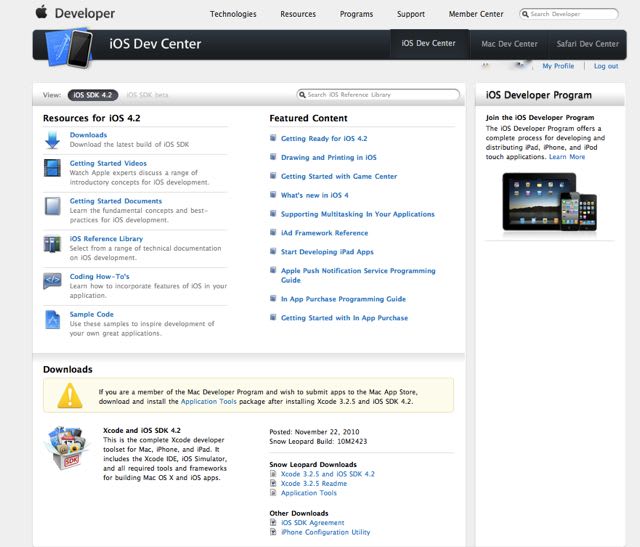Image resolution: width=640 pixels, height=547 pixels.
Task: Click the Getting Started Videos filmstrip icon
Action: [x=52, y=168]
